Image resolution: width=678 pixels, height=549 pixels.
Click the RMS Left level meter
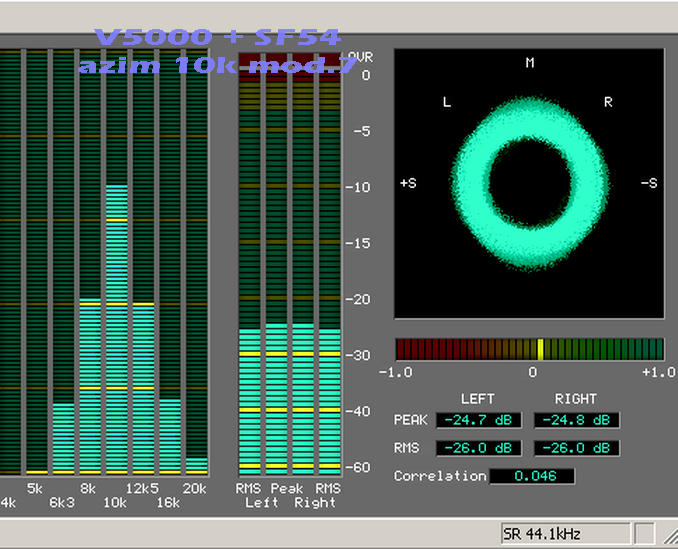tap(249, 400)
